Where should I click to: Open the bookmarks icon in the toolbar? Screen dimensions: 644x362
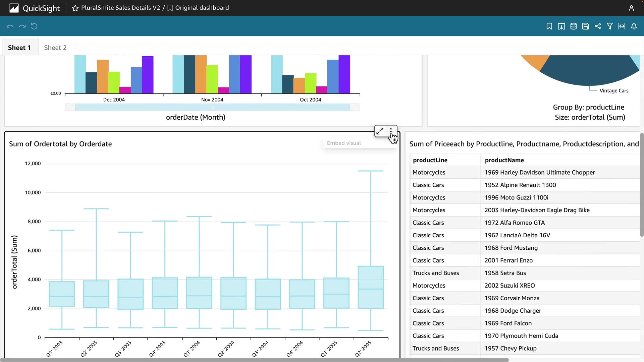[x=549, y=26]
